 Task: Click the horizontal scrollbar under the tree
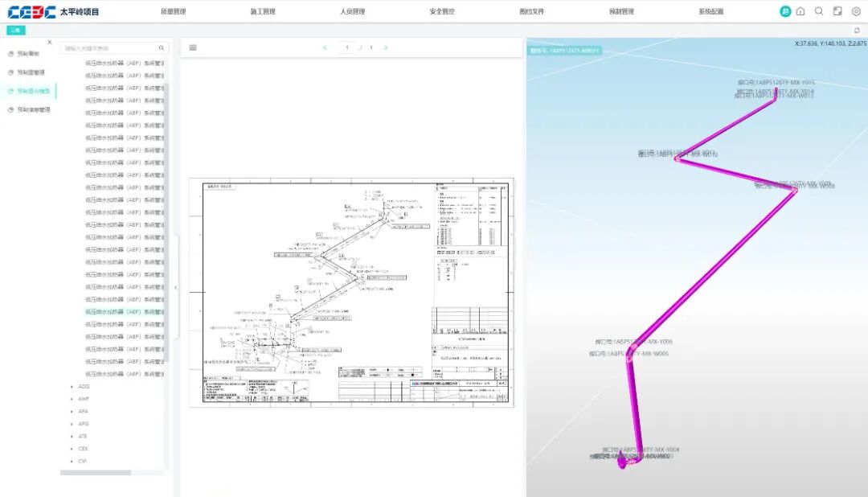pyautogui.click(x=95, y=473)
